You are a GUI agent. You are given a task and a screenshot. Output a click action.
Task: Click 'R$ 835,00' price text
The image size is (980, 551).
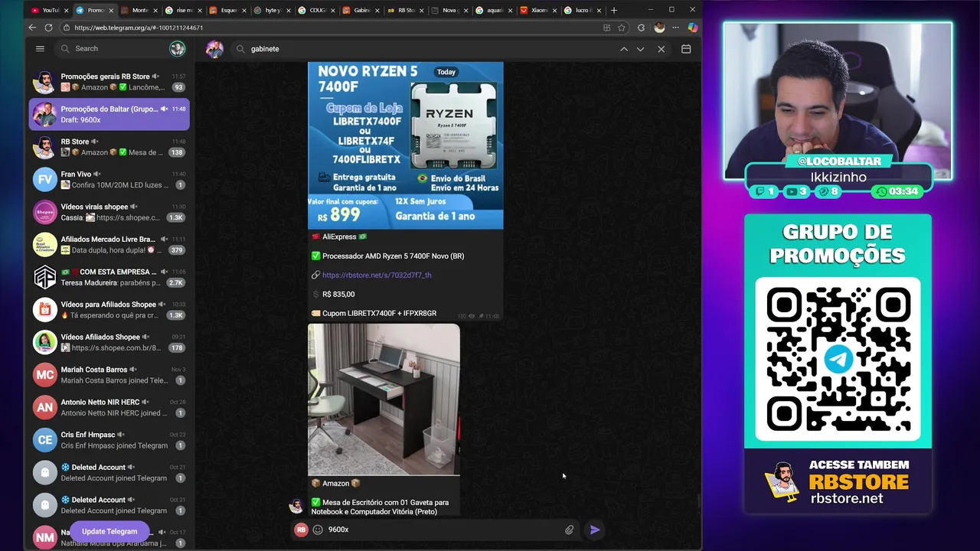(338, 294)
